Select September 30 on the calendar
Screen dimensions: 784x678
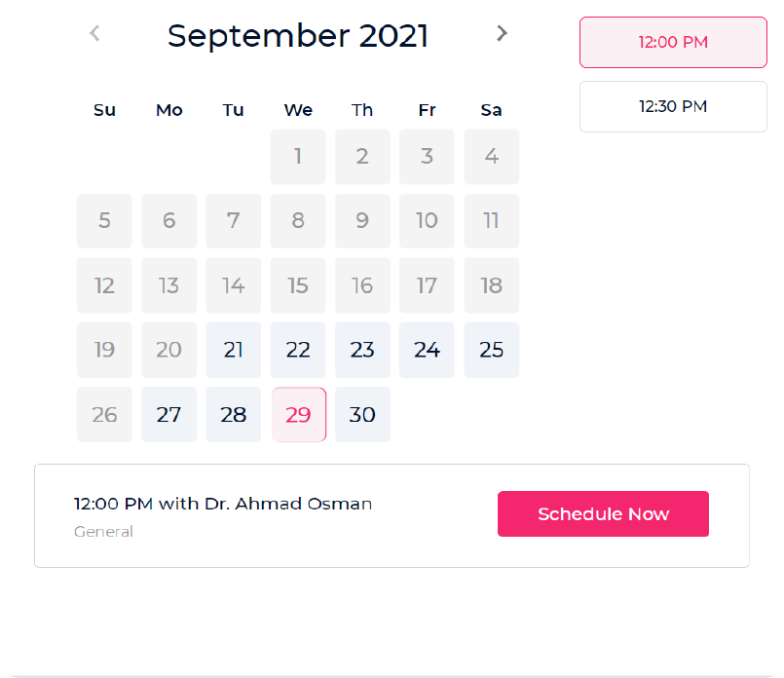pyautogui.click(x=362, y=414)
